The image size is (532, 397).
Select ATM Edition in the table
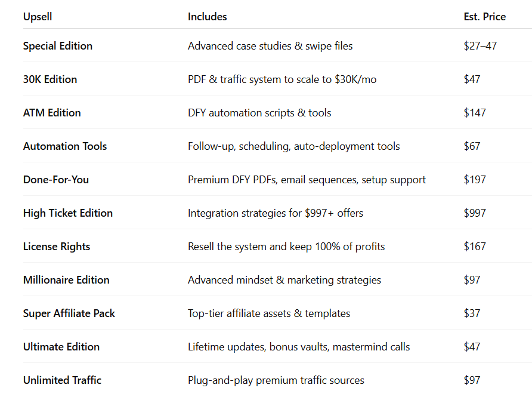click(x=52, y=113)
